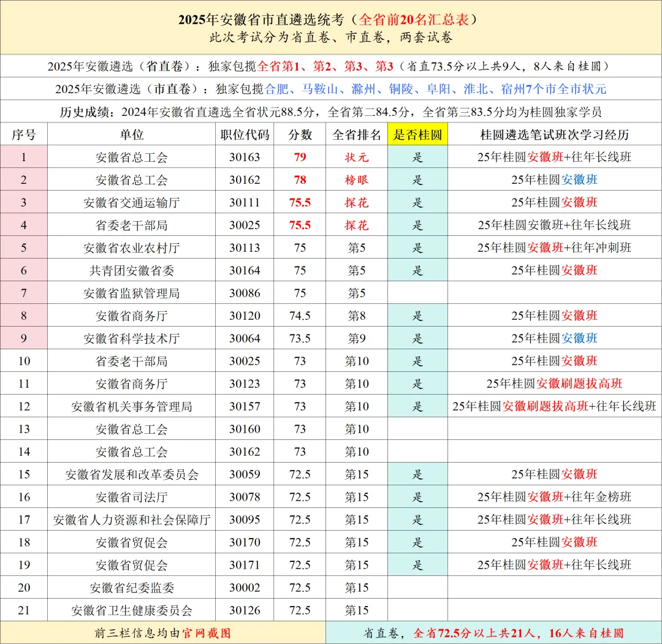Select 安徽省农业农村厅 unit cell

click(131, 248)
